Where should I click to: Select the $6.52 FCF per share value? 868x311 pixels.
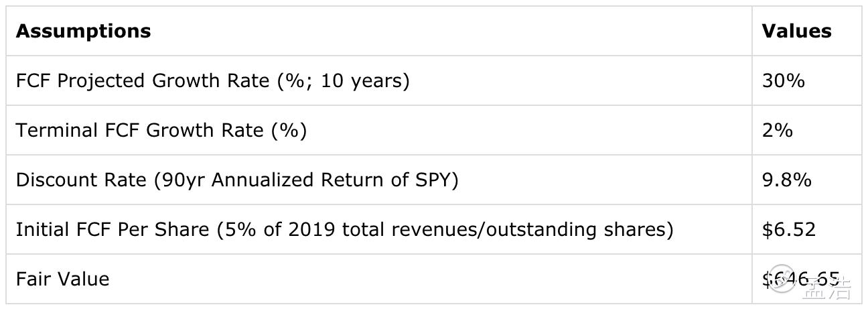click(x=788, y=229)
